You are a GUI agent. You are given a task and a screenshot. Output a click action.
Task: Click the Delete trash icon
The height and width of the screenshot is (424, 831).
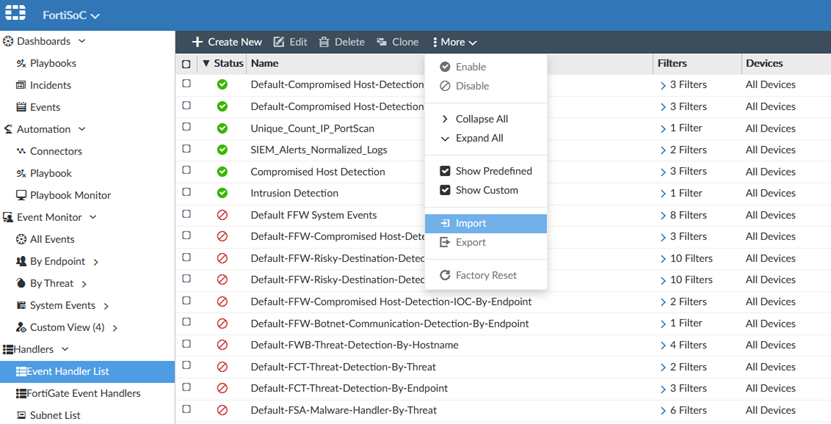point(324,42)
